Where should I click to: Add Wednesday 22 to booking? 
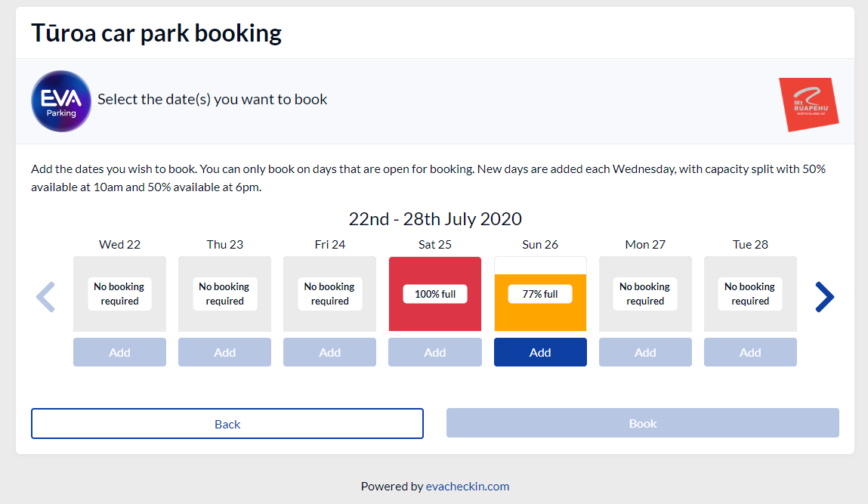119,352
